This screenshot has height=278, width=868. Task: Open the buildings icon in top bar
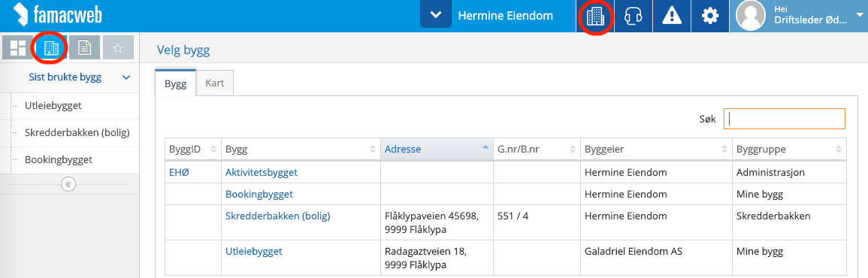pyautogui.click(x=595, y=16)
